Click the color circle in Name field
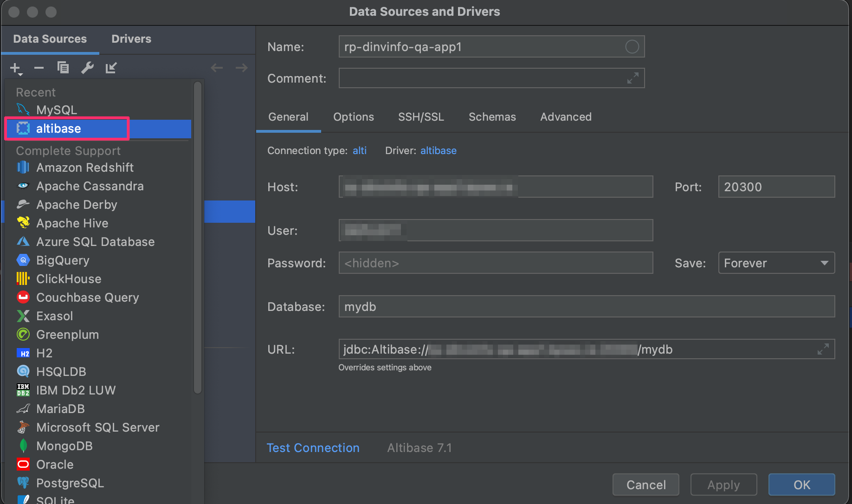 [x=632, y=46]
